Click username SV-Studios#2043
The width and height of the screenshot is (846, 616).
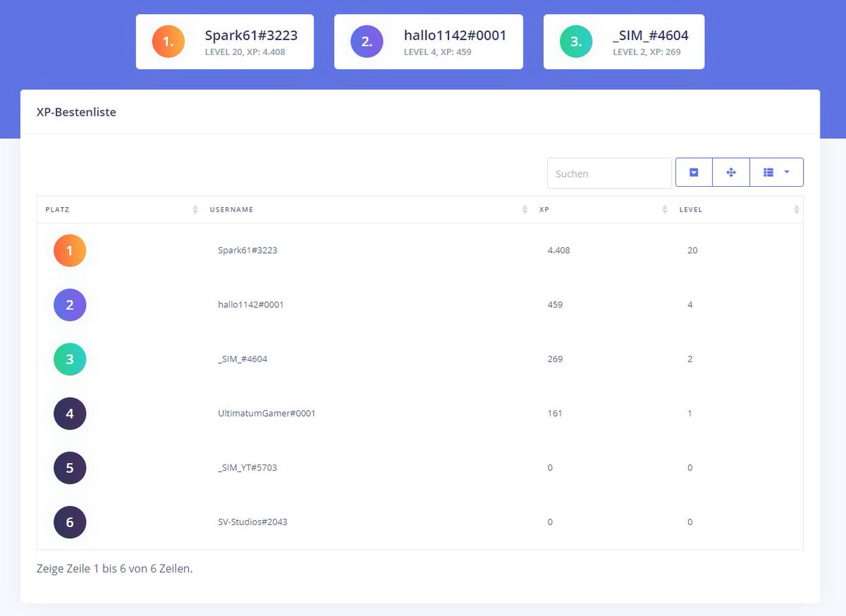tap(252, 522)
